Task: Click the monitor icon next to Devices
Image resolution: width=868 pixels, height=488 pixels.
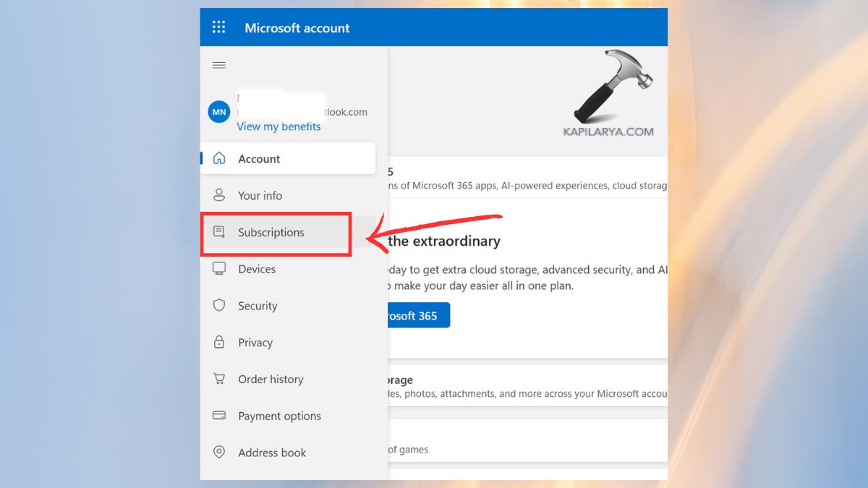Action: (219, 268)
